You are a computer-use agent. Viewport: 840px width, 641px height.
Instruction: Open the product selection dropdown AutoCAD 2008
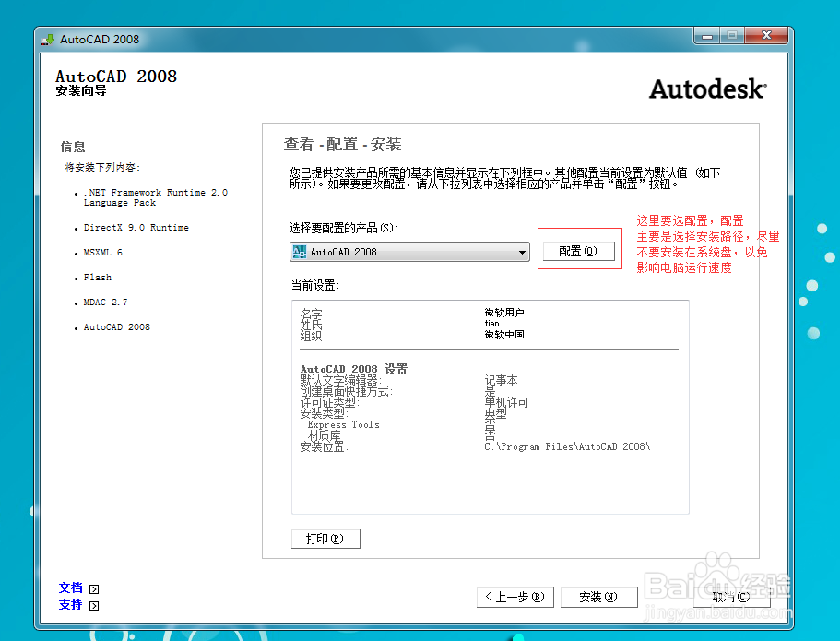[409, 252]
